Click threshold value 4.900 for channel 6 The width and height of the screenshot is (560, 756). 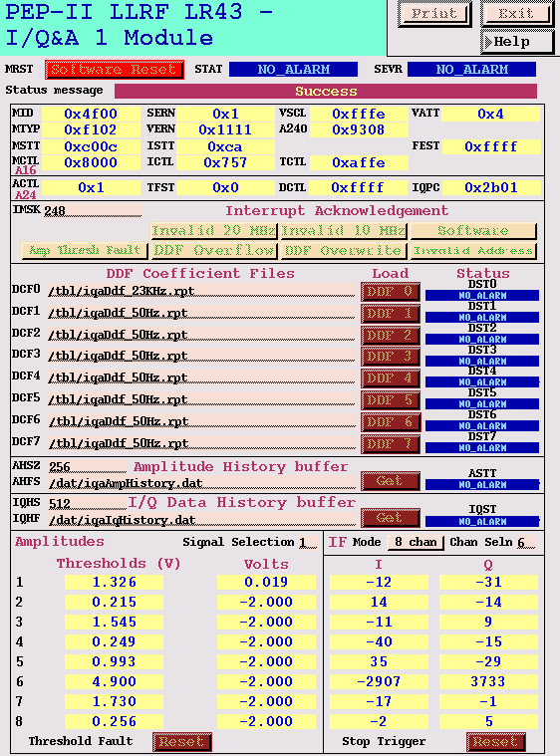click(114, 681)
